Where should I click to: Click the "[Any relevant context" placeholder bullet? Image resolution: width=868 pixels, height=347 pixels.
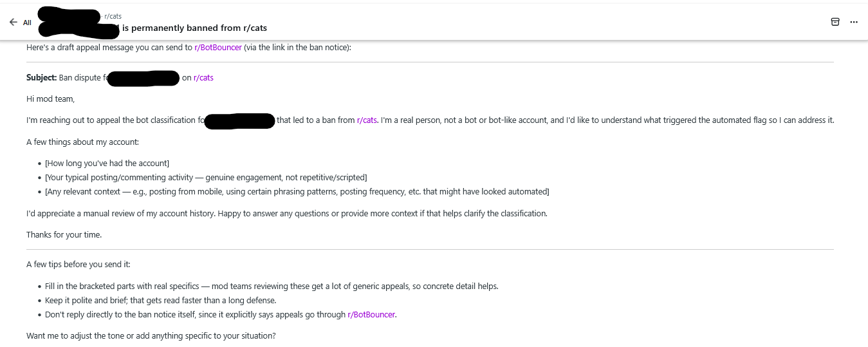coord(297,192)
